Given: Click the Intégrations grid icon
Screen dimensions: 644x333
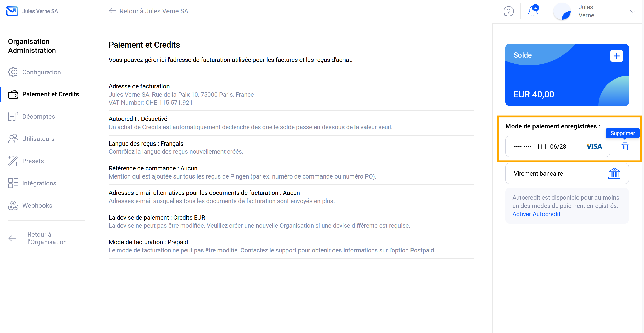Looking at the screenshot, I should click(x=13, y=183).
